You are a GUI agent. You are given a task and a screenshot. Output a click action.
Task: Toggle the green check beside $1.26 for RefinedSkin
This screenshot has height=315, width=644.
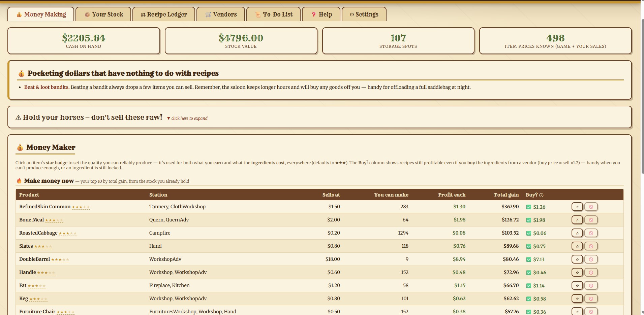(x=529, y=207)
